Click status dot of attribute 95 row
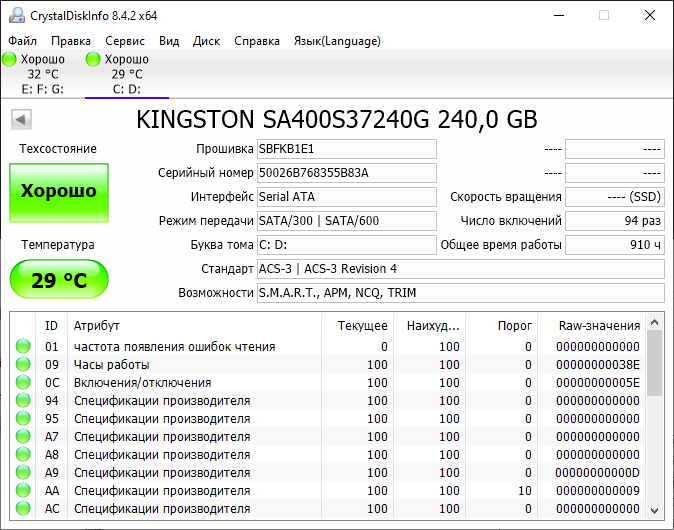 click(23, 419)
